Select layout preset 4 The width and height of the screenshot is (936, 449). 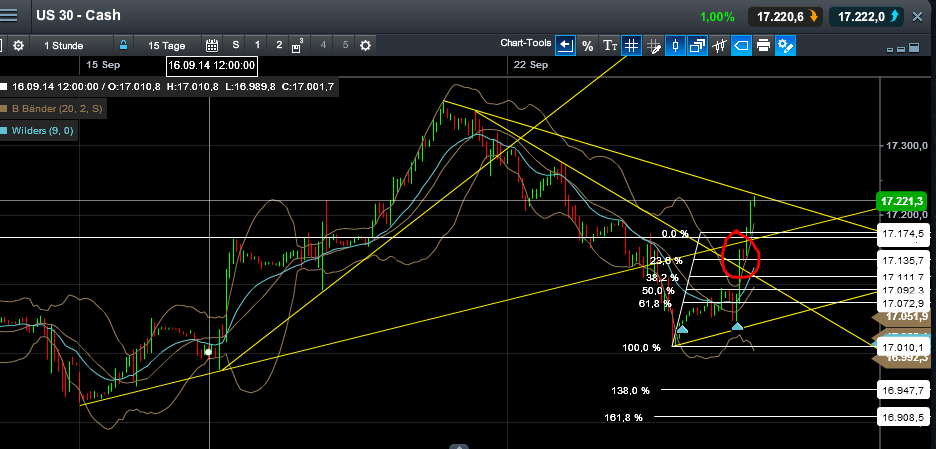(323, 45)
